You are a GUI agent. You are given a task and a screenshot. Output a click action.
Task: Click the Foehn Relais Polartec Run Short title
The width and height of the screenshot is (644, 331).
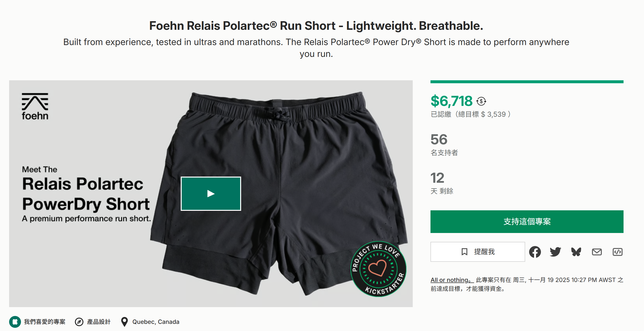pyautogui.click(x=316, y=26)
